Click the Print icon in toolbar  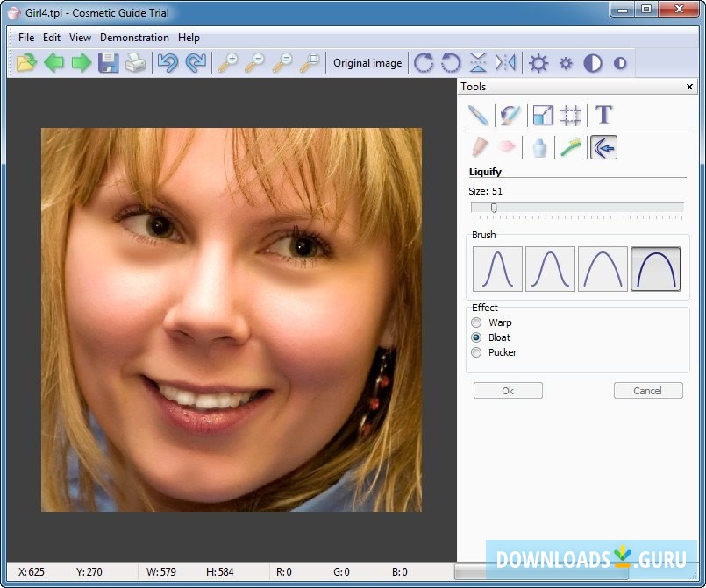(135, 63)
